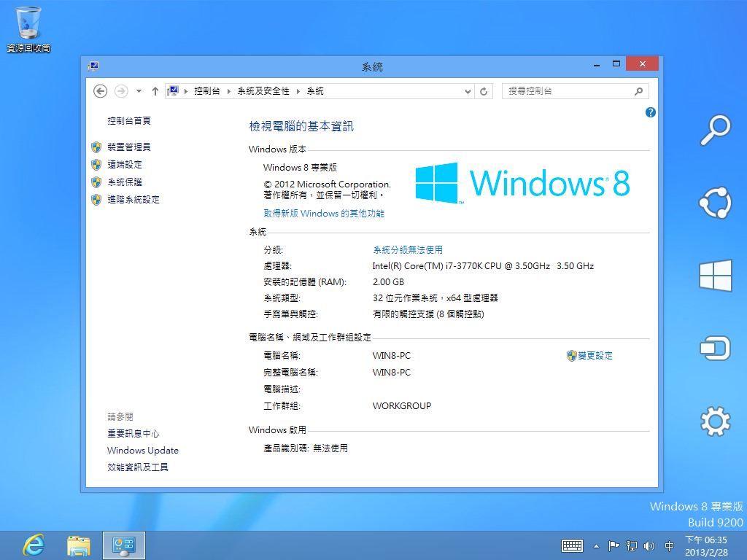747x560 pixels.
Task: Click the magnifier icon in the search box
Action: [x=639, y=91]
